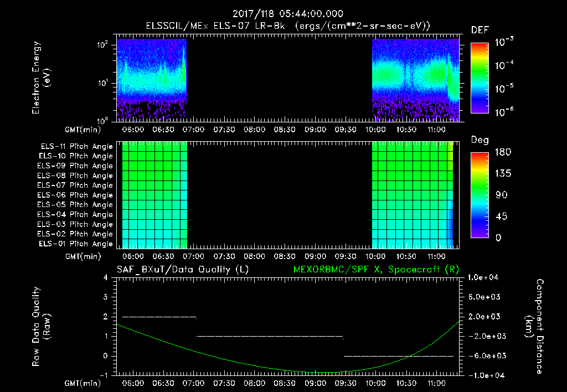Viewport: 567px width, 392px height.
Task: Click the 10^-3 tick on DEF scale
Action: (x=504, y=41)
